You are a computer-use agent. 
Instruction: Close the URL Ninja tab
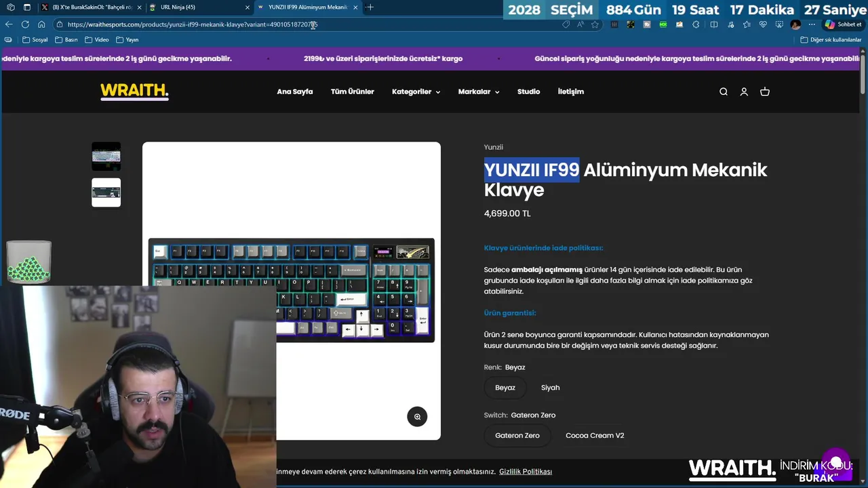click(x=248, y=7)
